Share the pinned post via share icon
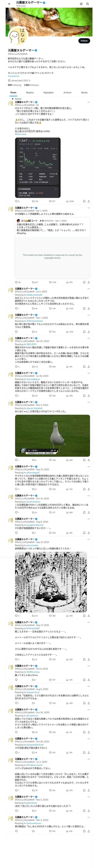Image resolution: width=98 pixels, height=868 pixels. pyautogui.click(x=89, y=201)
